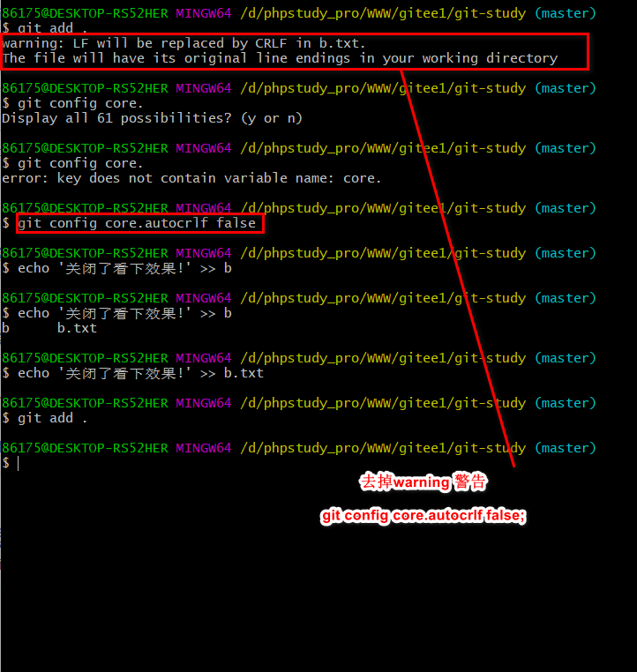The image size is (637, 672).
Task: Click red annotation 'git config core.autocrlf false;'
Action: (x=423, y=515)
